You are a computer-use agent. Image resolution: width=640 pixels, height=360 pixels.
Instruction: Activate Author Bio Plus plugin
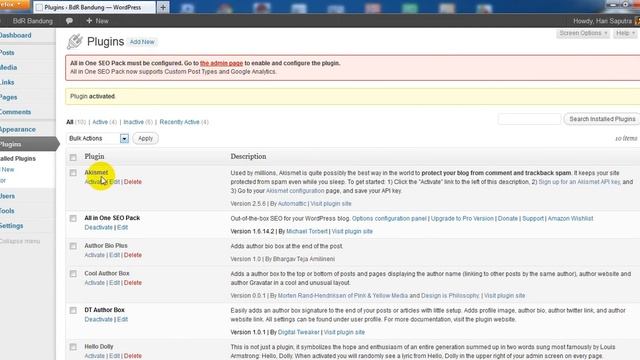95,255
